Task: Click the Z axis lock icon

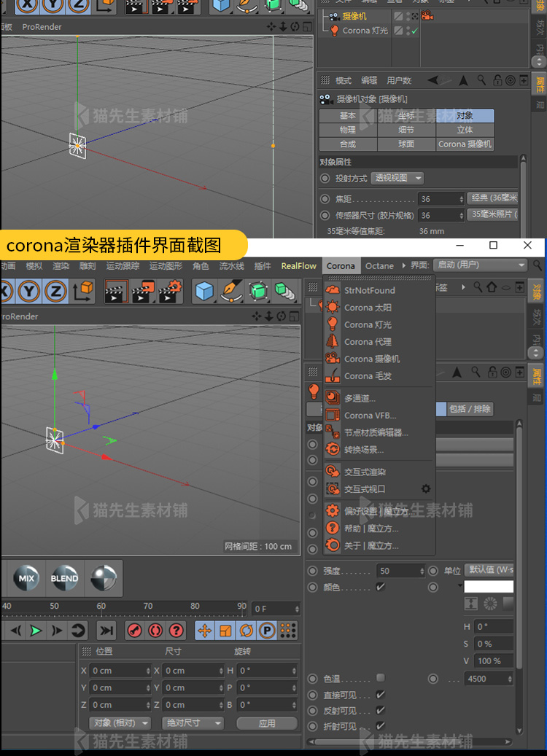Action: tap(55, 291)
